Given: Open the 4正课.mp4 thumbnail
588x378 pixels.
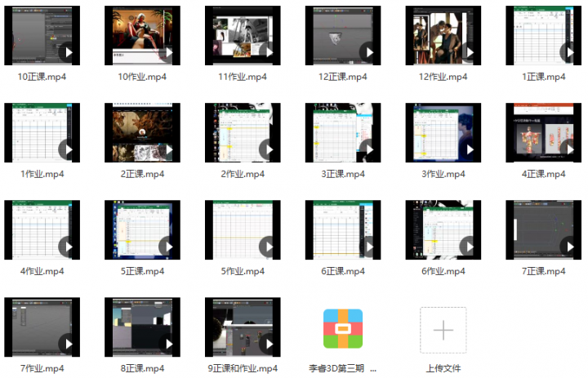Looking at the screenshot, I should 544,133.
